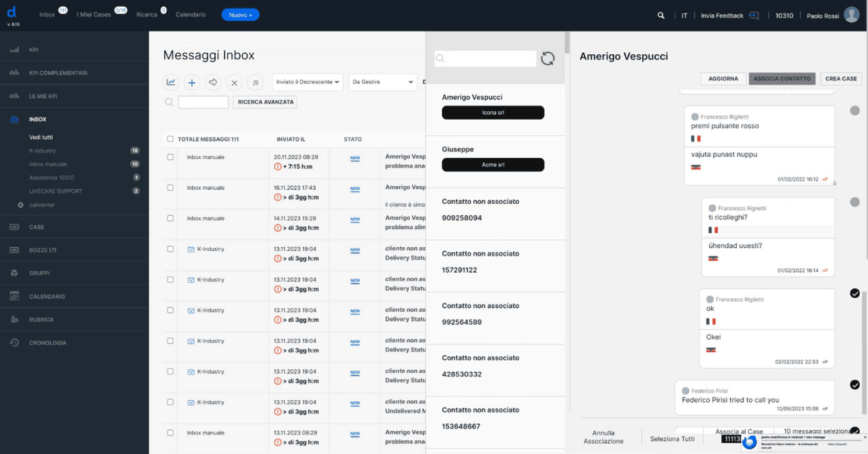Image resolution: width=868 pixels, height=454 pixels.
Task: Open the Rubrica address book icon
Action: pos(14,320)
